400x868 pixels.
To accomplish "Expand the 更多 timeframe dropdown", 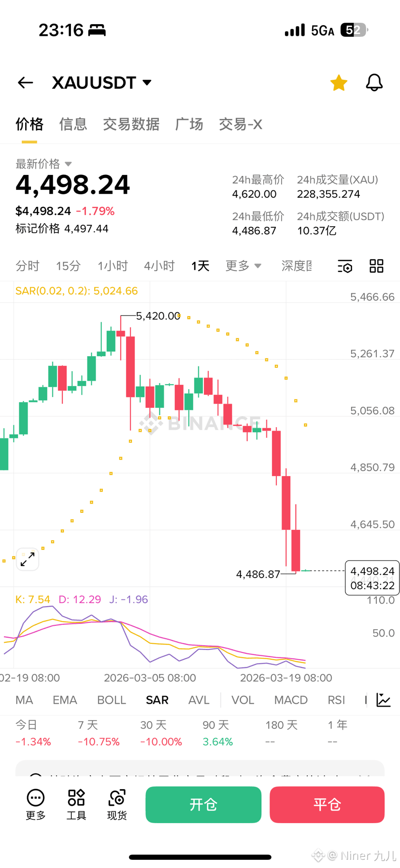I will click(243, 266).
